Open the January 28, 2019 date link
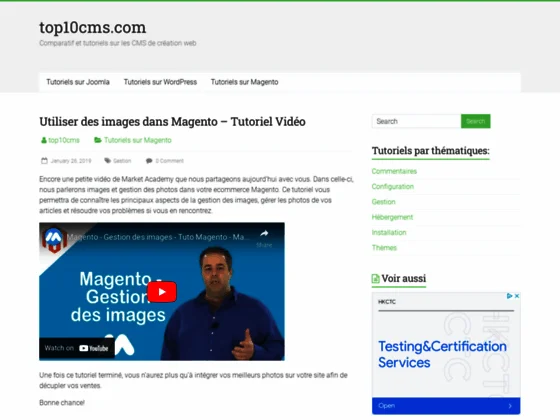The height and width of the screenshot is (420, 560). [x=71, y=161]
